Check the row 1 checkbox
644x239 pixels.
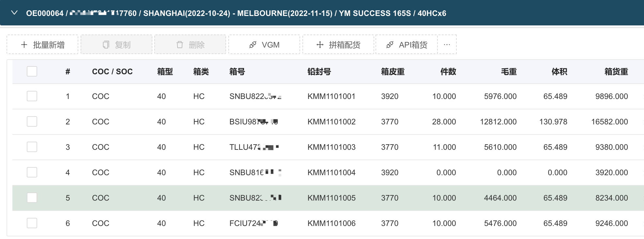[32, 96]
